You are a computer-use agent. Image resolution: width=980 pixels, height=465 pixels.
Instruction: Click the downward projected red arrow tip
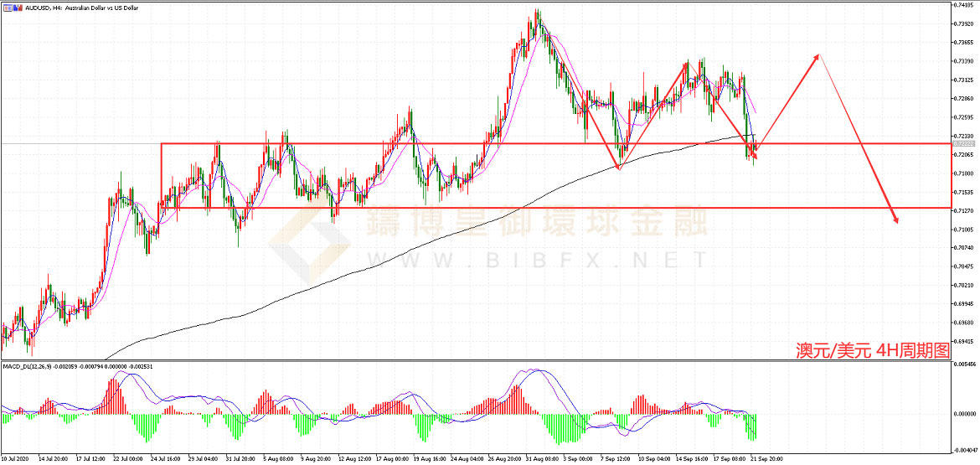pos(897,221)
